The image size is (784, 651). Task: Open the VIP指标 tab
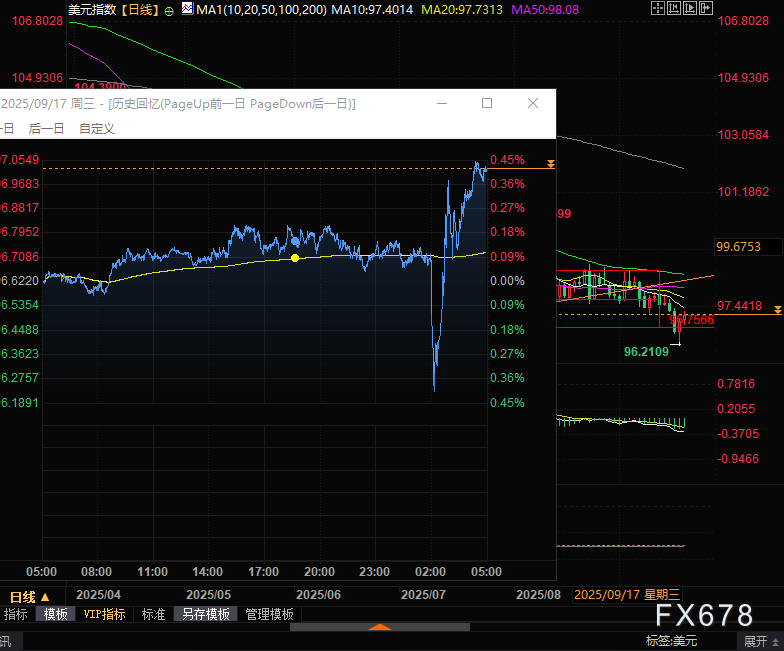coord(104,614)
